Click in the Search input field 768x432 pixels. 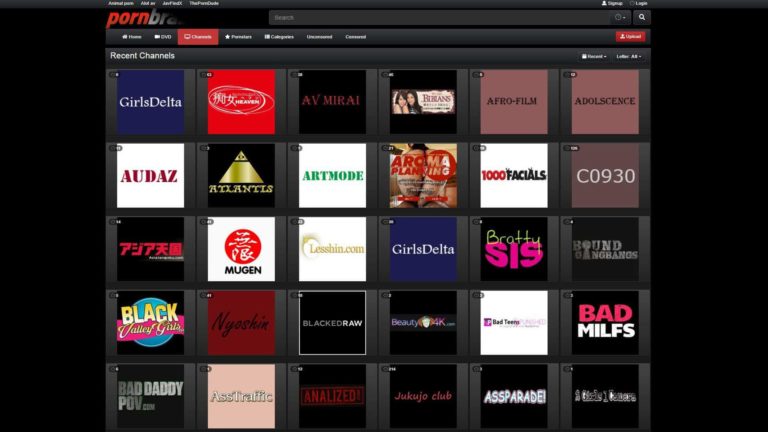440,17
